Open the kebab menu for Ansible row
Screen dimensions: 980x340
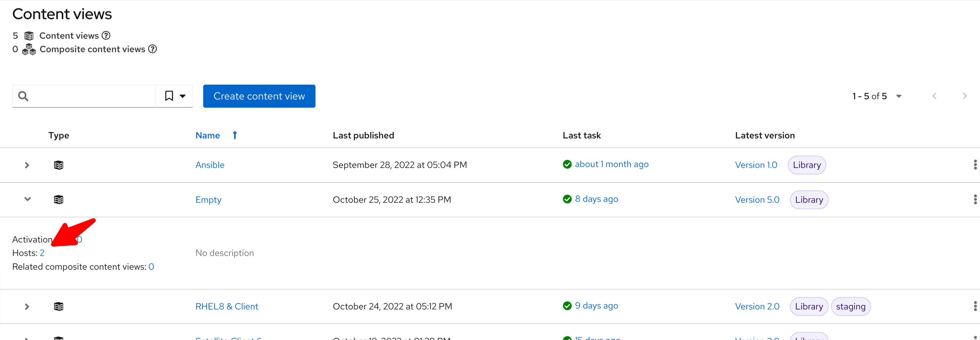[975, 165]
